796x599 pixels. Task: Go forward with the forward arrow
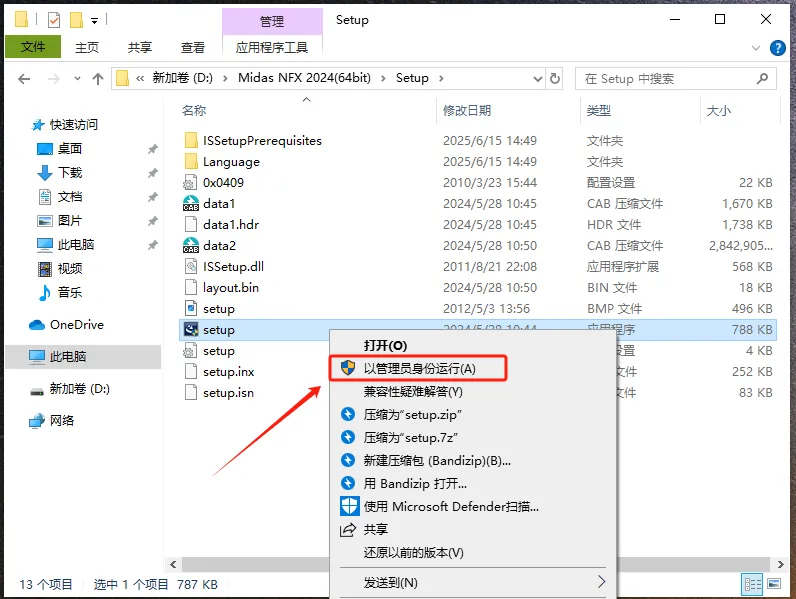point(53,79)
